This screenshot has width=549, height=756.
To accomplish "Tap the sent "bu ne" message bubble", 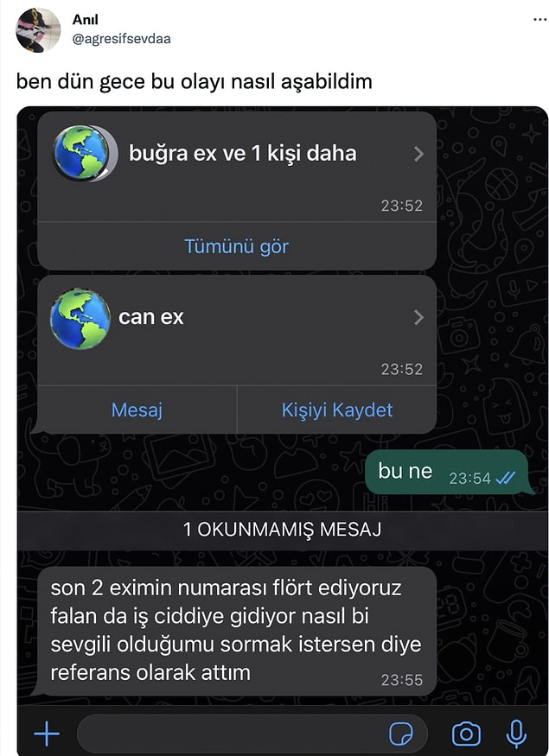I will [x=449, y=472].
